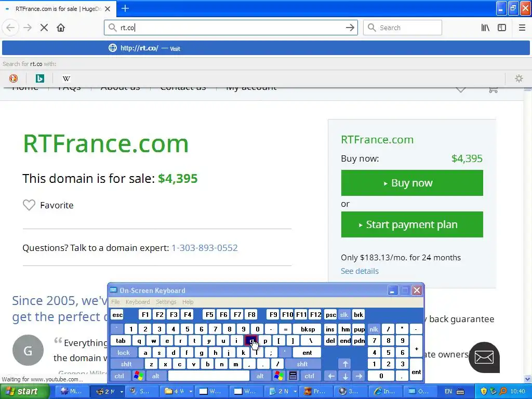Viewport: 532px width, 399px height.
Task: Open a new browser tab
Action: point(125,8)
